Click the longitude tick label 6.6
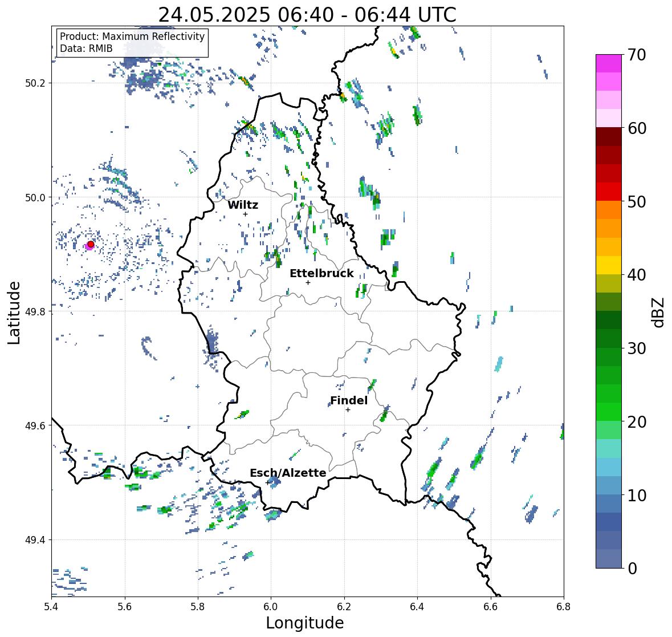Image resolution: width=672 pixels, height=637 pixels. 491,607
